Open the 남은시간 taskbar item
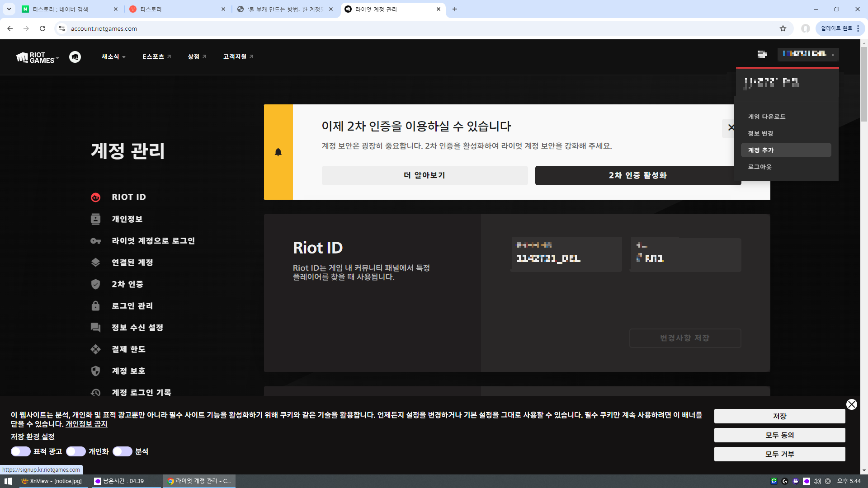 click(x=126, y=481)
